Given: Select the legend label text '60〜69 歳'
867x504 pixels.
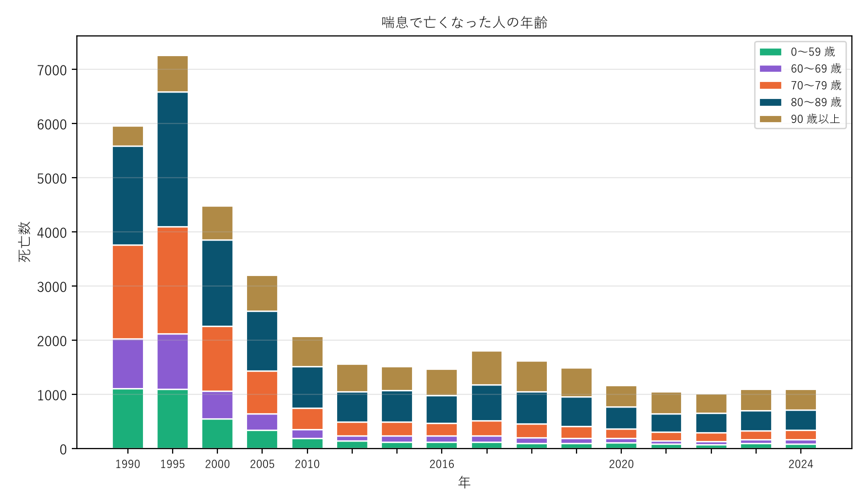Looking at the screenshot, I should pos(816,69).
